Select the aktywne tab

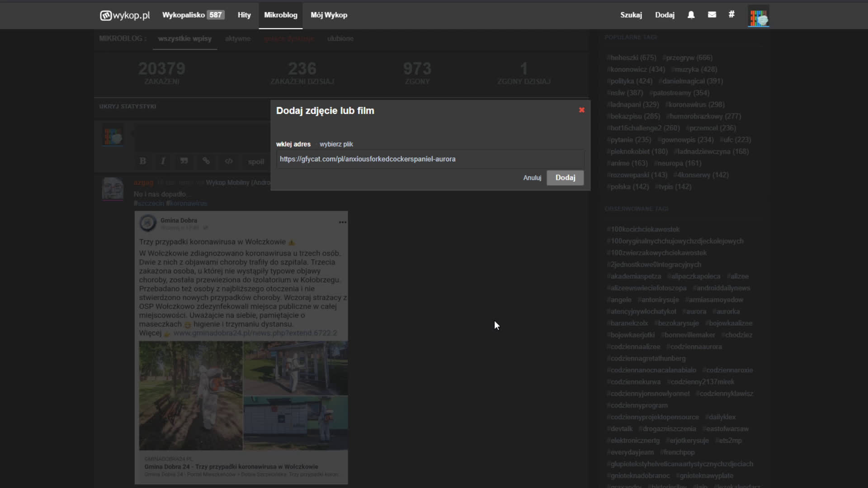tap(238, 38)
